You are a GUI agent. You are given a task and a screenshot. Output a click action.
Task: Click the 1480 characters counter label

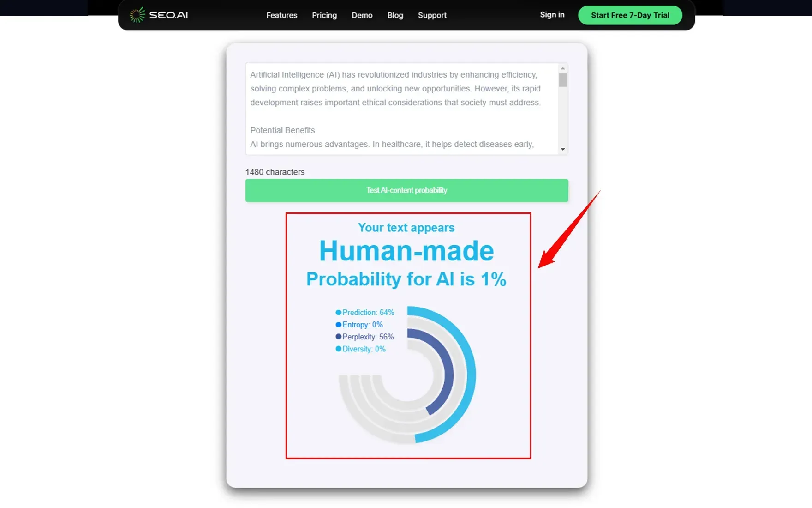pos(275,171)
